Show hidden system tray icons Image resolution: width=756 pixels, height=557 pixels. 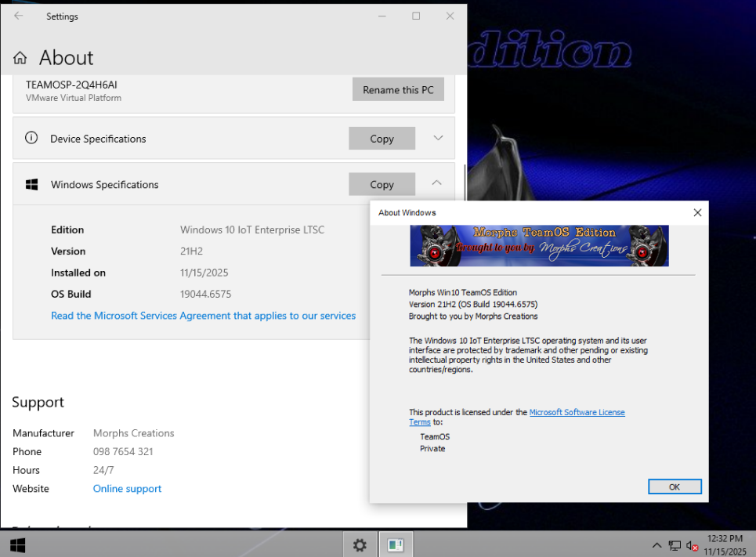click(x=657, y=545)
